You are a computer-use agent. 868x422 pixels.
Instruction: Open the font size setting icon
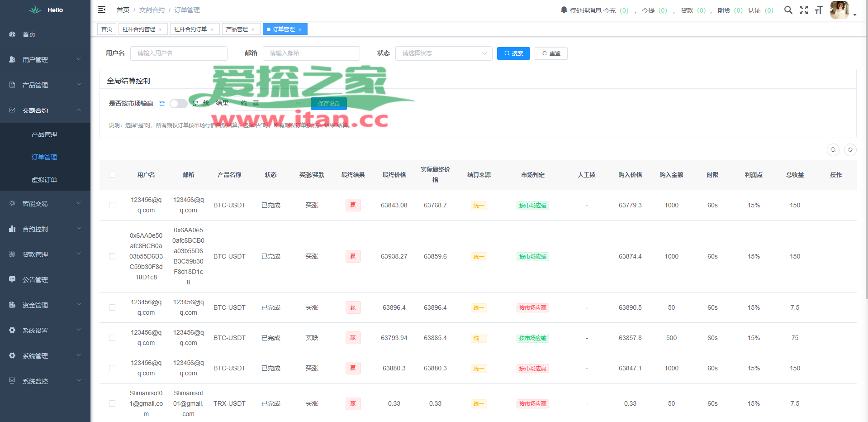pos(819,10)
